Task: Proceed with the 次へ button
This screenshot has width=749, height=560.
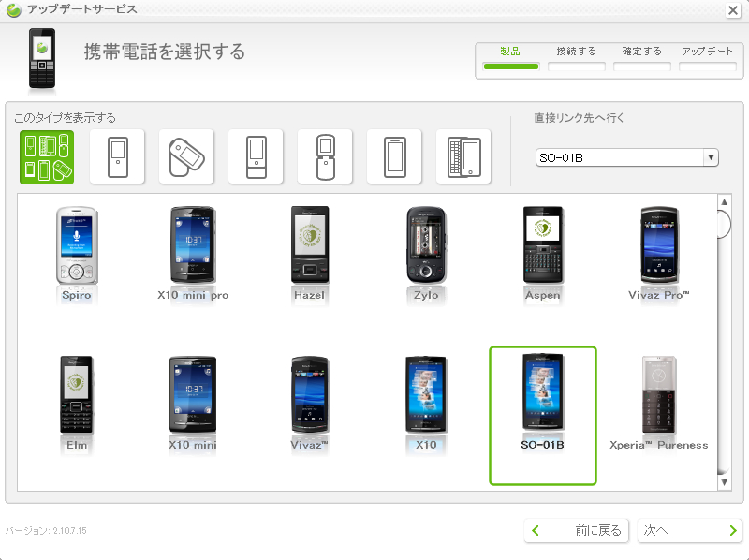Action: pyautogui.click(x=689, y=530)
